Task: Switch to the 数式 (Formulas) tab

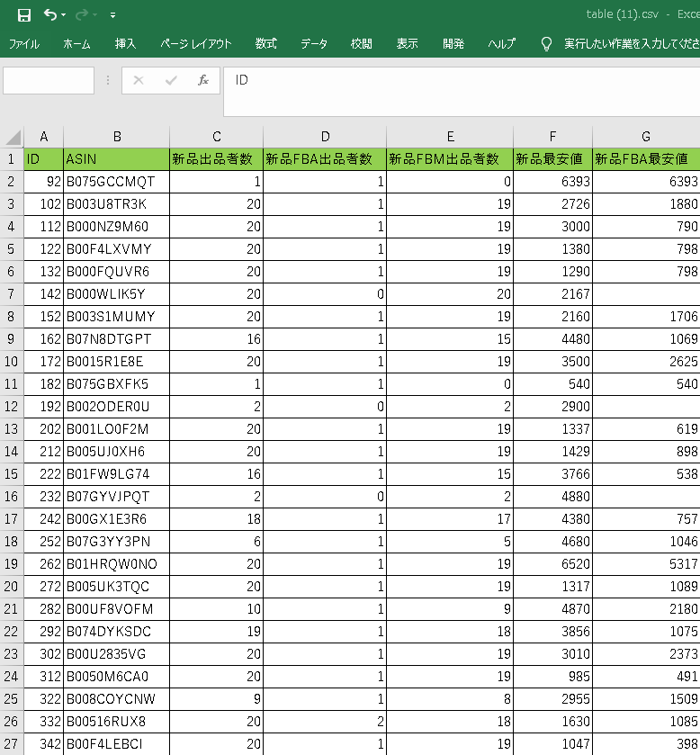Action: [x=265, y=44]
